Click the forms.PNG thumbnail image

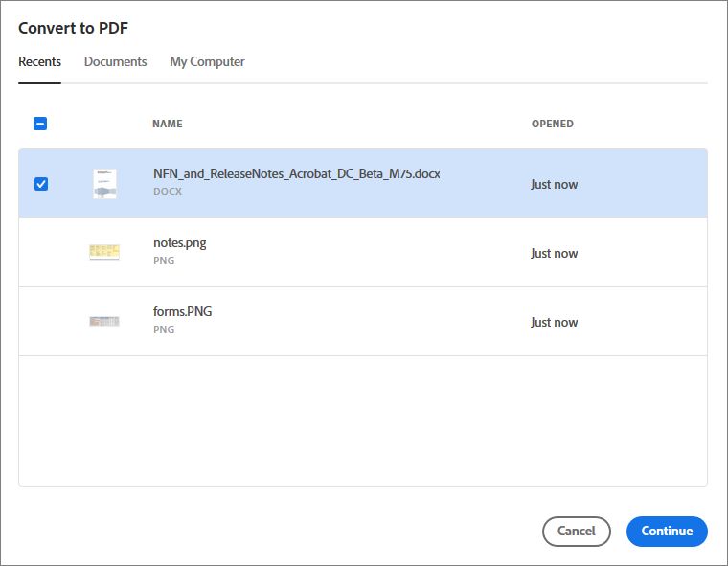coord(104,321)
